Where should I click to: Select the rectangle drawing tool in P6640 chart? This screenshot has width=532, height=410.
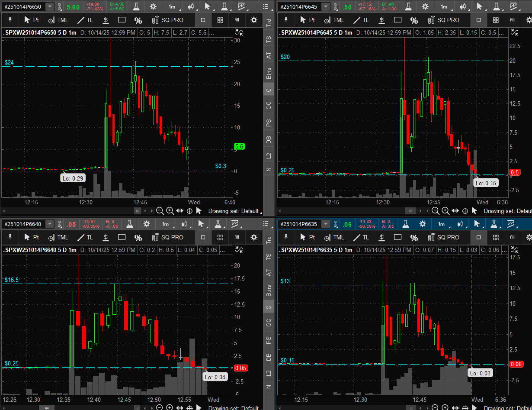point(122,237)
